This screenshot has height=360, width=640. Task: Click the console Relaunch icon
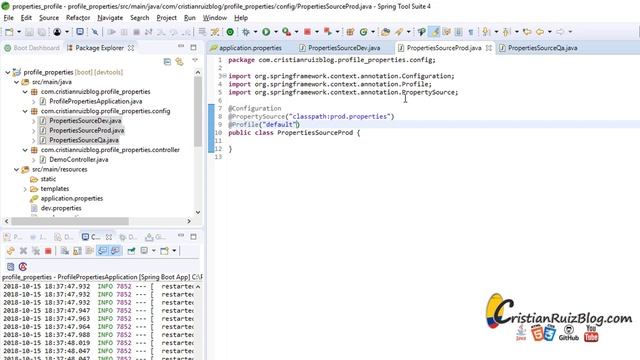tap(11, 251)
